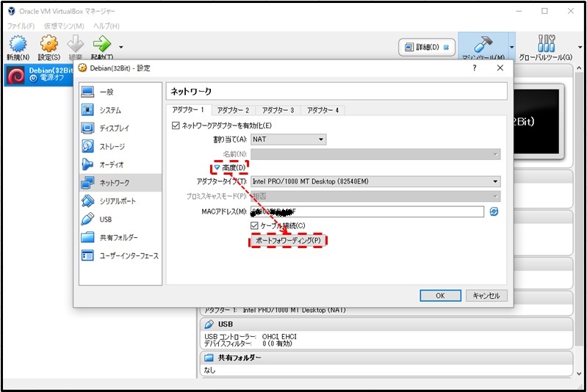
Task: Toggle Enable Network Adapter checkbox
Action: 176,126
